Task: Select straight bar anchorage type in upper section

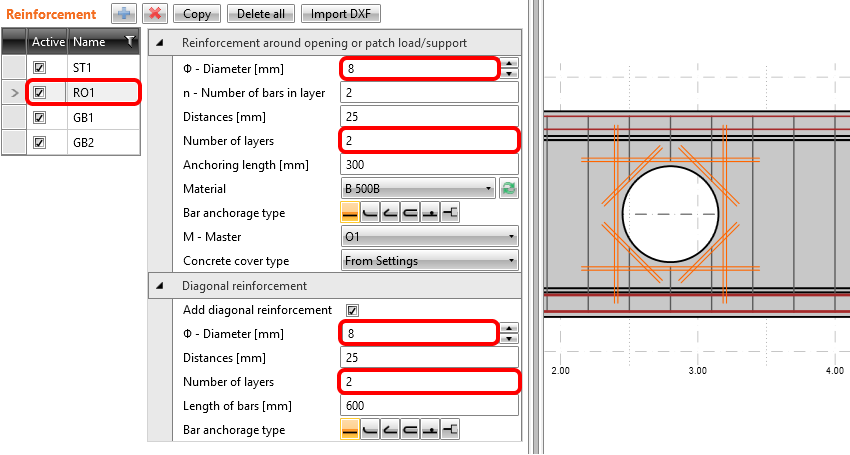Action: coord(350,213)
